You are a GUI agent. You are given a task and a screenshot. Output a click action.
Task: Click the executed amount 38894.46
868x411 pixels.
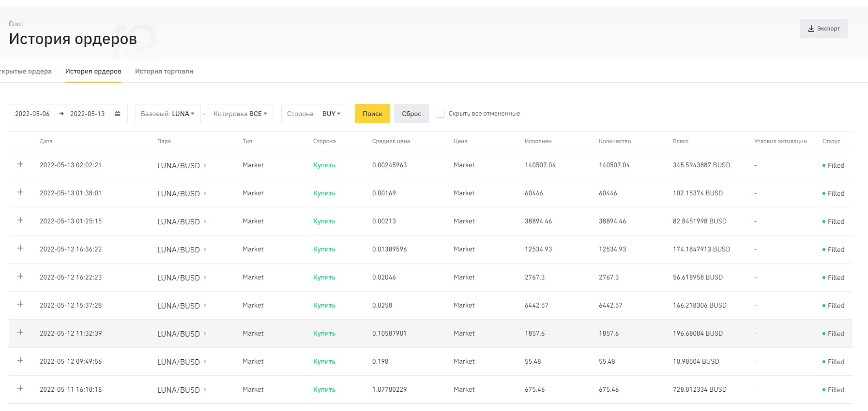pos(538,221)
